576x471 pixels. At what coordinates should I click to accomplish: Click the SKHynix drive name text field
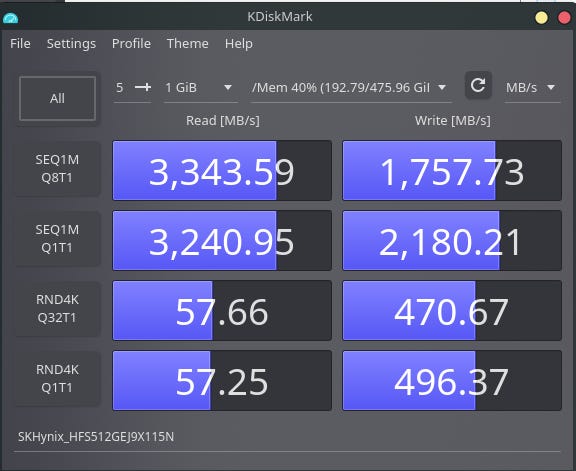pyautogui.click(x=287, y=437)
